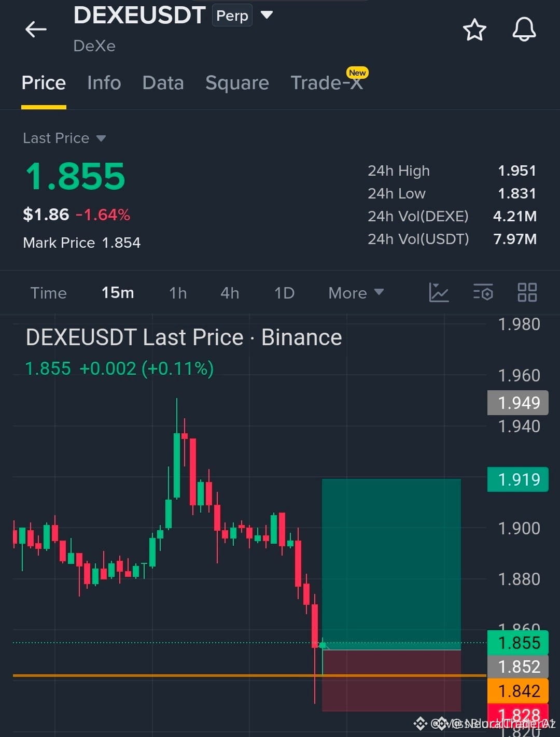Screen dimensions: 560x737
Task: Add DEXEUSDT to favorites with star
Action: click(474, 30)
